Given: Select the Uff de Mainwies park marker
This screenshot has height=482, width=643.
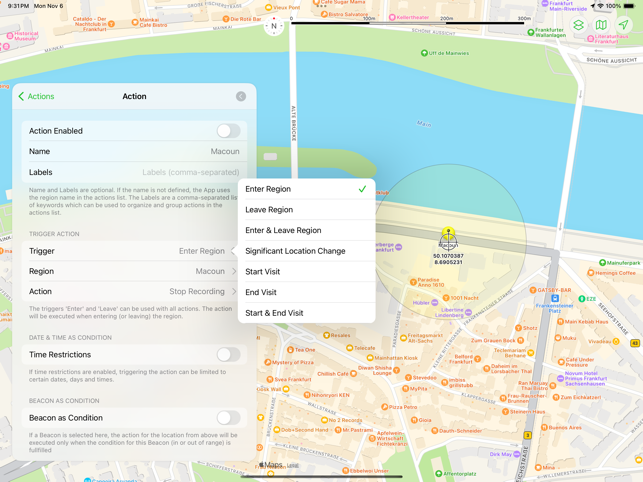Looking at the screenshot, I should pyautogui.click(x=424, y=53).
